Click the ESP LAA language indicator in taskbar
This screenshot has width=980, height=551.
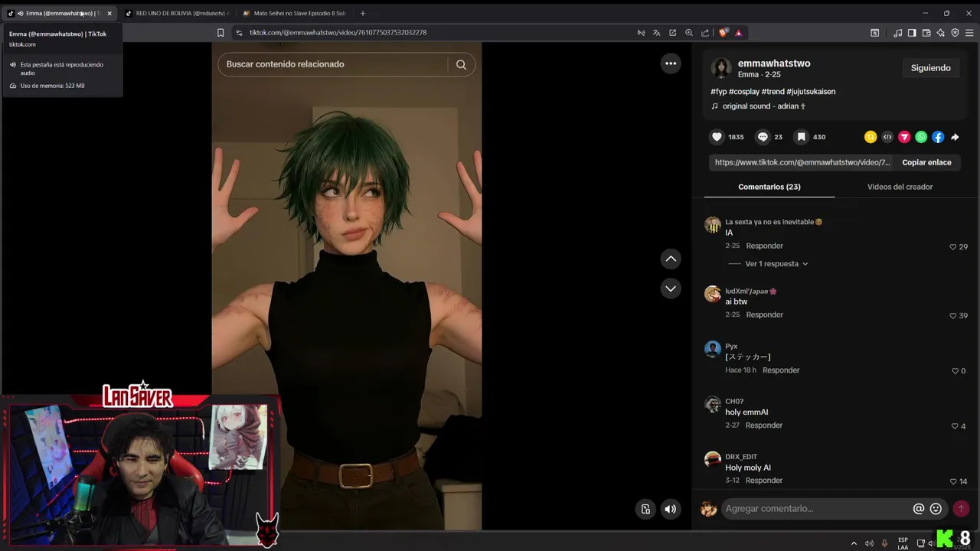tap(903, 543)
